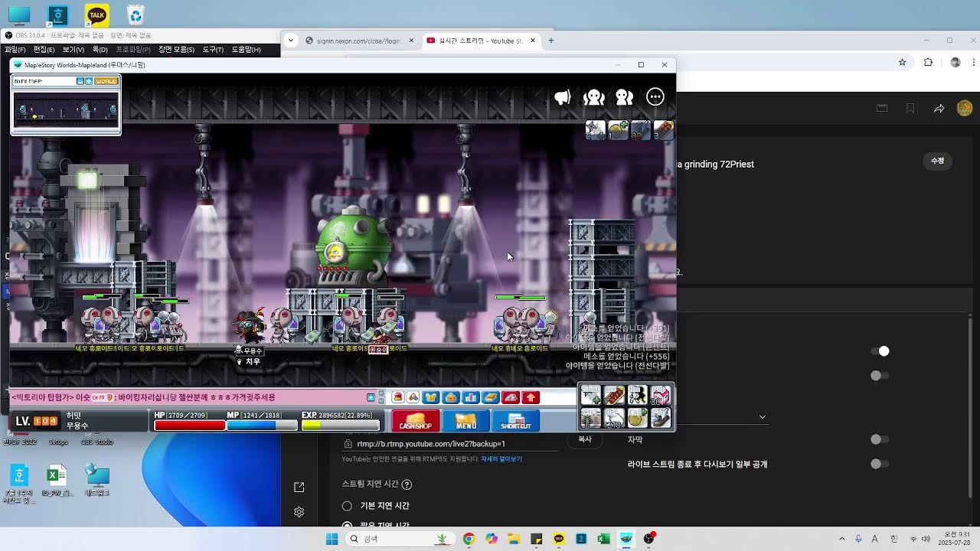The image size is (980, 551).
Task: Open Chrome from the taskbar
Action: pyautogui.click(x=469, y=539)
